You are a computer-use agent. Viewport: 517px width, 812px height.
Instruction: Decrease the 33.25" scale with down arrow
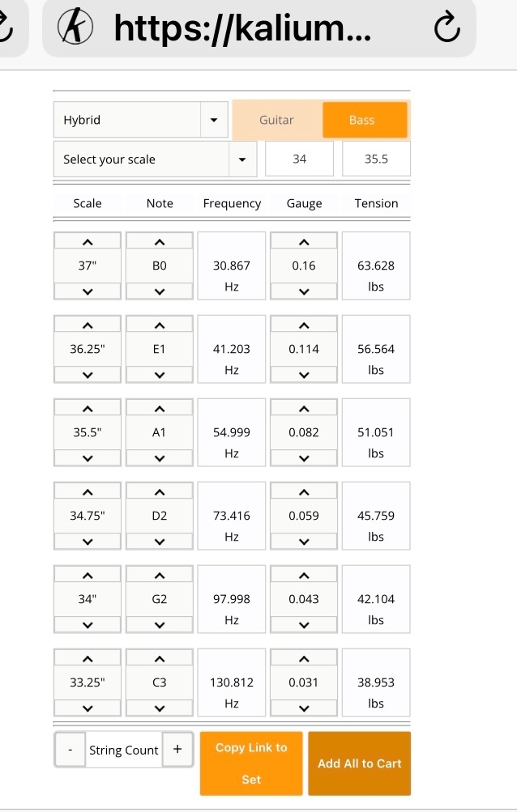tap(88, 708)
